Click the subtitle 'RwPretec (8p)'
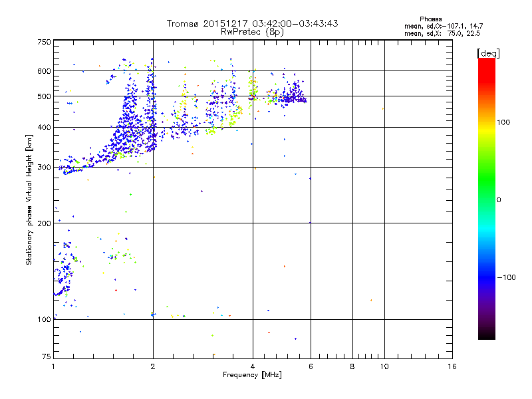This screenshot has height=399, width=532. (x=252, y=32)
